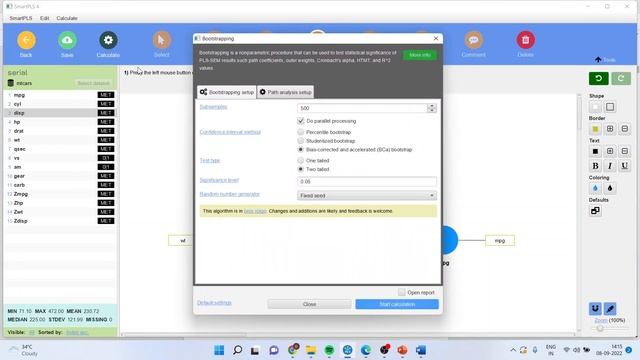Click the green Save cloud icon
640x360 pixels.
[67, 40]
